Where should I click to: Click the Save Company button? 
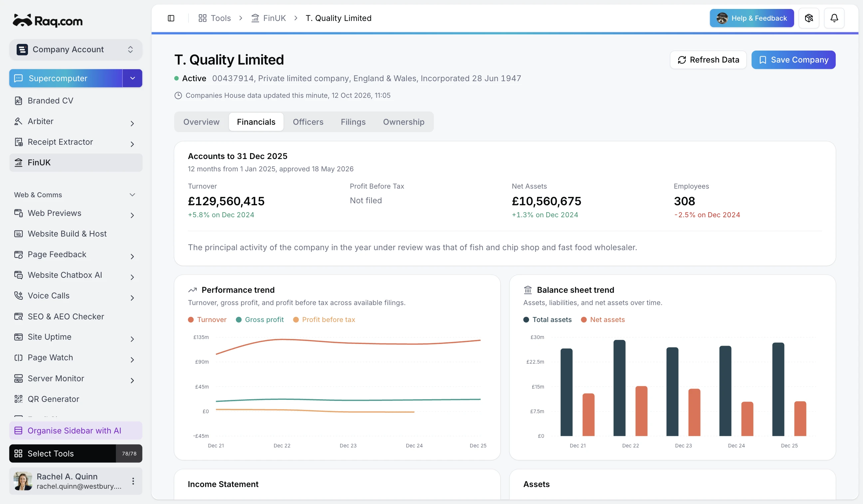793,60
